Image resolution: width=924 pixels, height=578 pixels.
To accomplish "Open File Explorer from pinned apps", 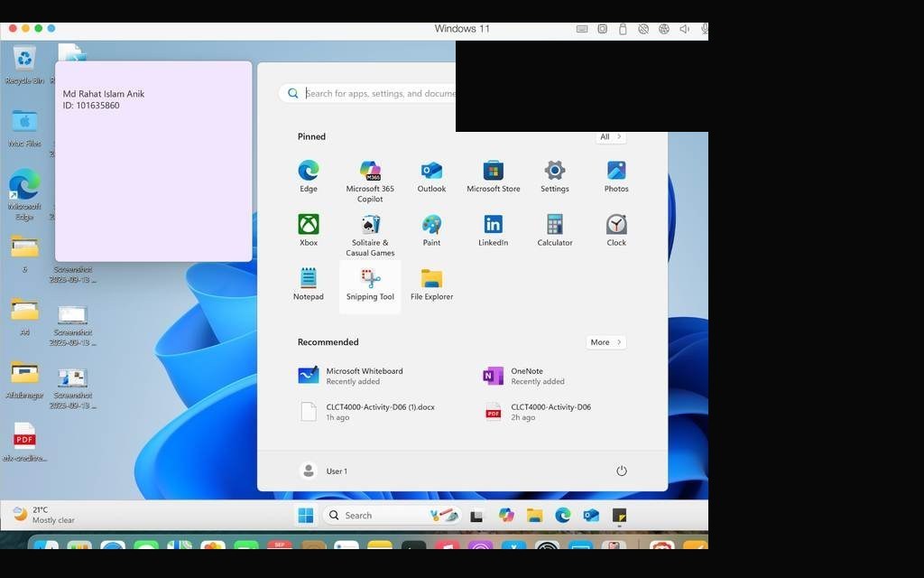I will click(431, 284).
